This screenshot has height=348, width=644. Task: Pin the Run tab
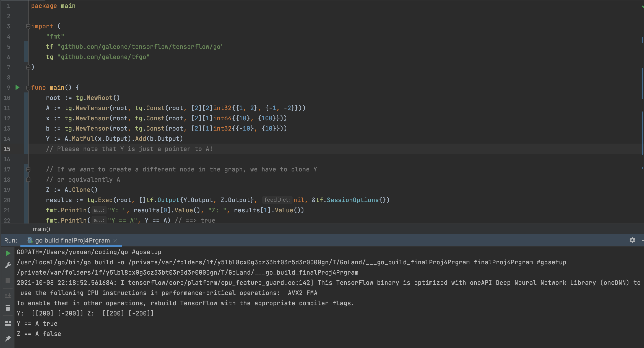tap(8, 338)
